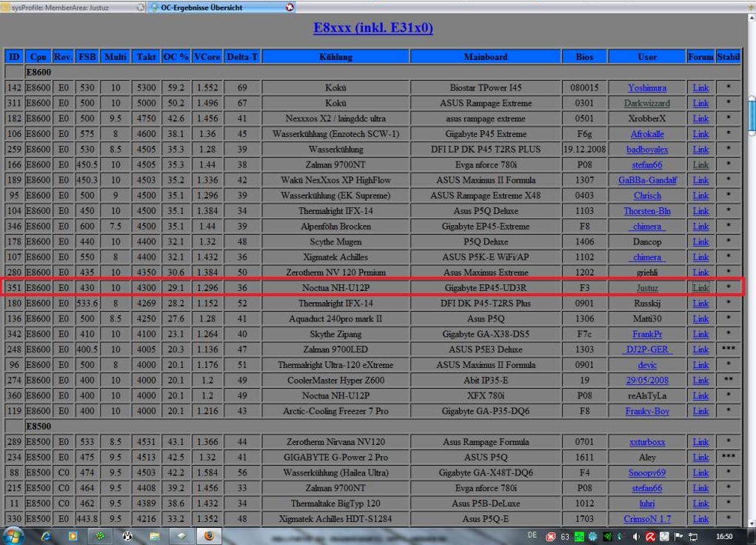Screen dimensions: 756x545
Task: Open user link Yoshimura
Action: click(x=647, y=88)
